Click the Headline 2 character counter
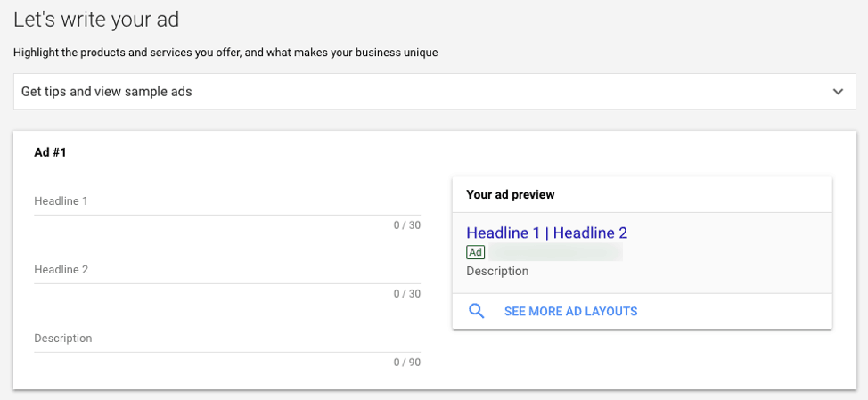 coord(406,294)
